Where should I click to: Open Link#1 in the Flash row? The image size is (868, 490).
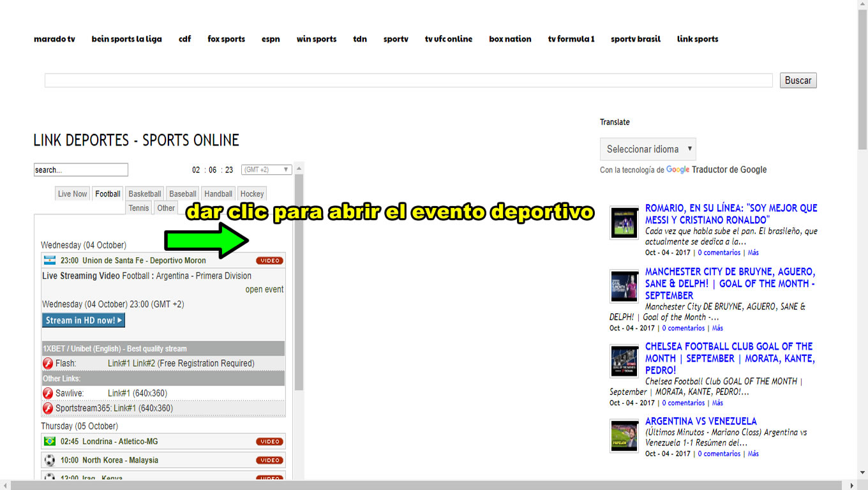tap(119, 364)
